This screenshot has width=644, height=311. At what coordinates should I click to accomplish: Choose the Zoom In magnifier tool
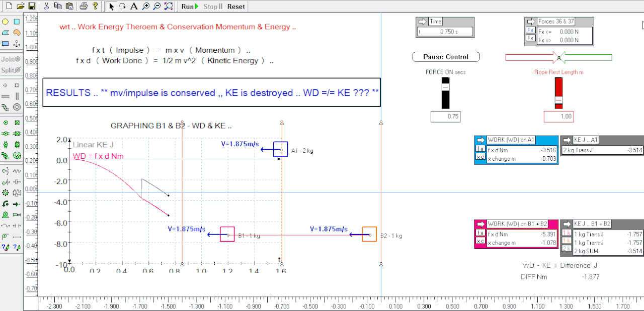145,6
